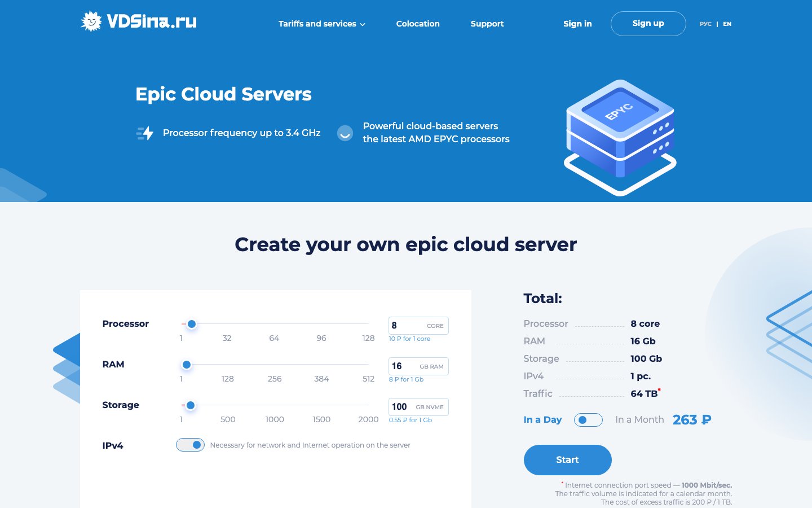Click the lightning bolt frequency icon
Viewport: 812px width, 508px height.
[145, 133]
